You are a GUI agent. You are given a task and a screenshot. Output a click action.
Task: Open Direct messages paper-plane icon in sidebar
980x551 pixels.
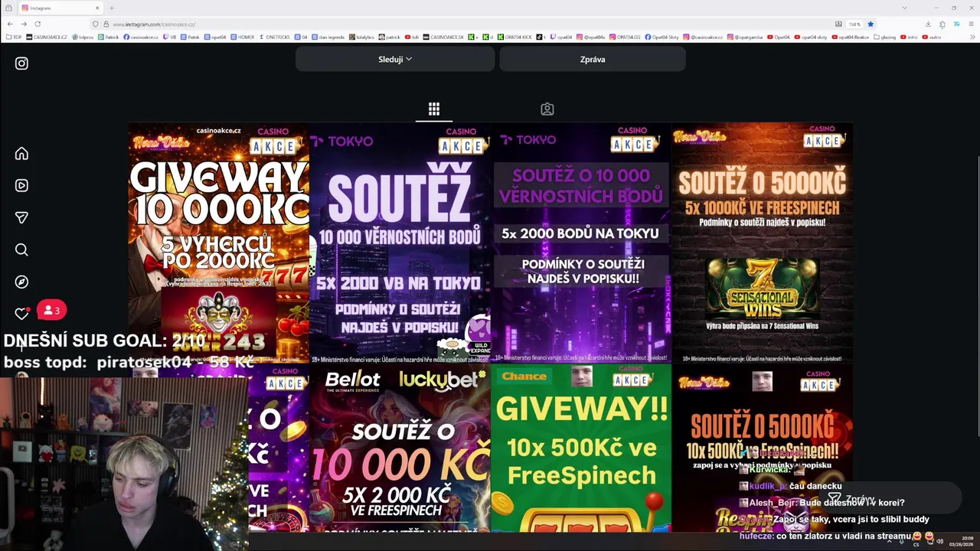coord(21,217)
